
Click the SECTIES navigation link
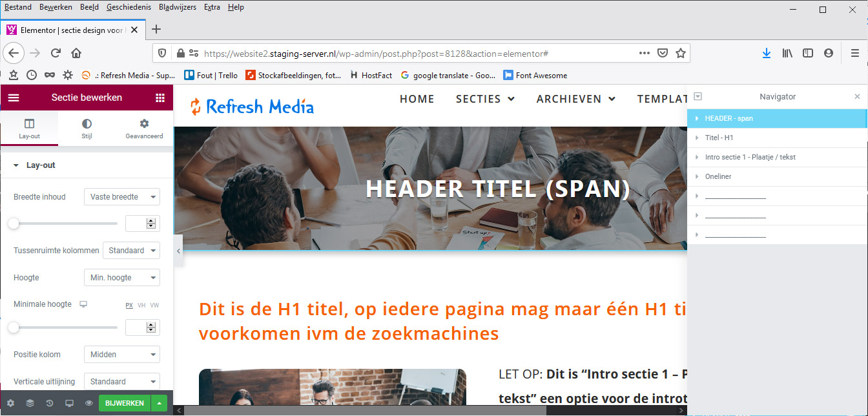(485, 99)
